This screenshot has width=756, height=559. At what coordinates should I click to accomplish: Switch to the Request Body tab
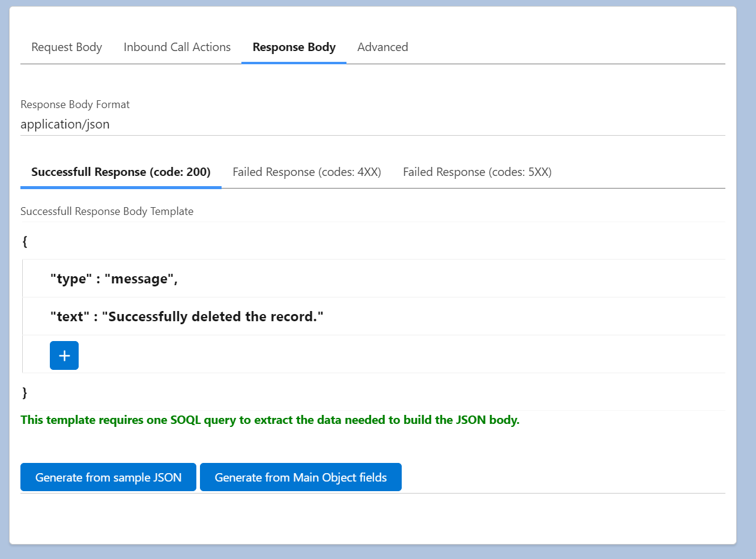coord(67,47)
